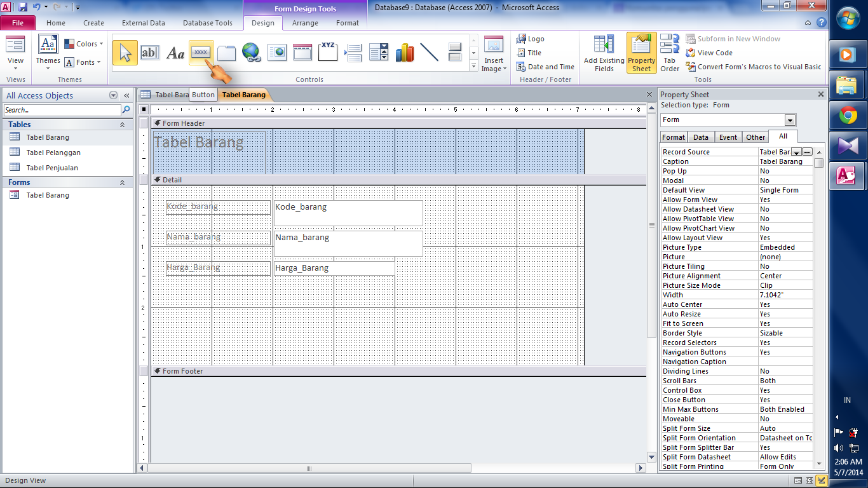Click Add Existing Fields
The height and width of the screenshot is (488, 868).
point(604,54)
